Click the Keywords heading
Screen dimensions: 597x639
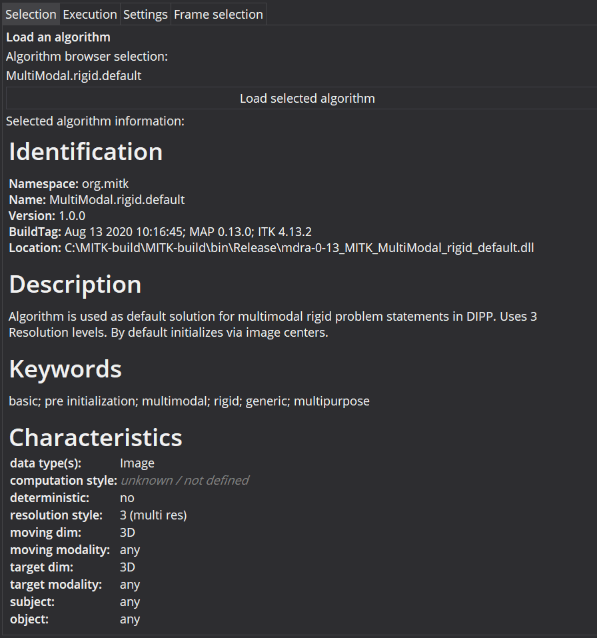(65, 369)
